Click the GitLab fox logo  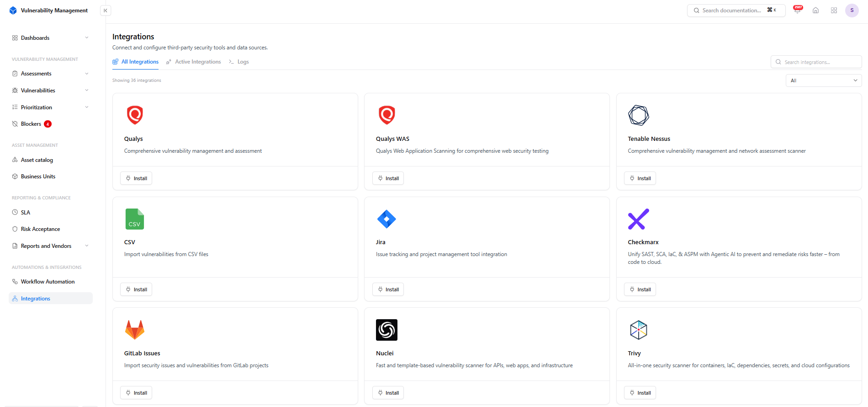[x=135, y=330]
